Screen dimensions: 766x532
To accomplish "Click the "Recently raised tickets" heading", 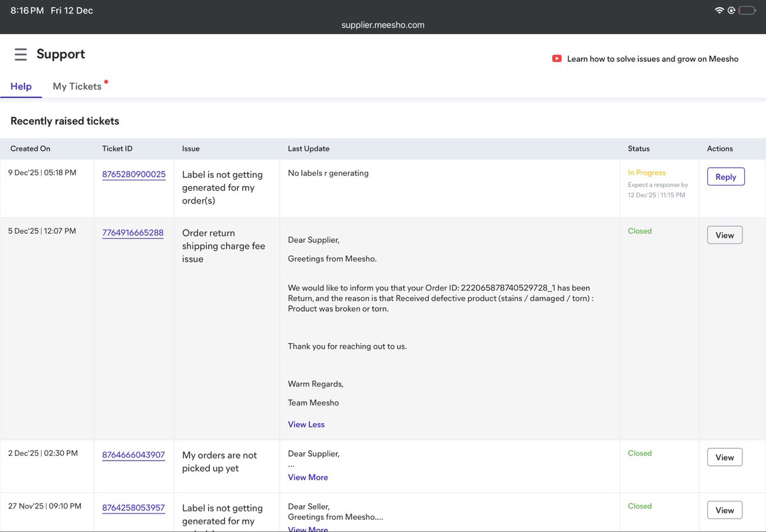I will 64,121.
